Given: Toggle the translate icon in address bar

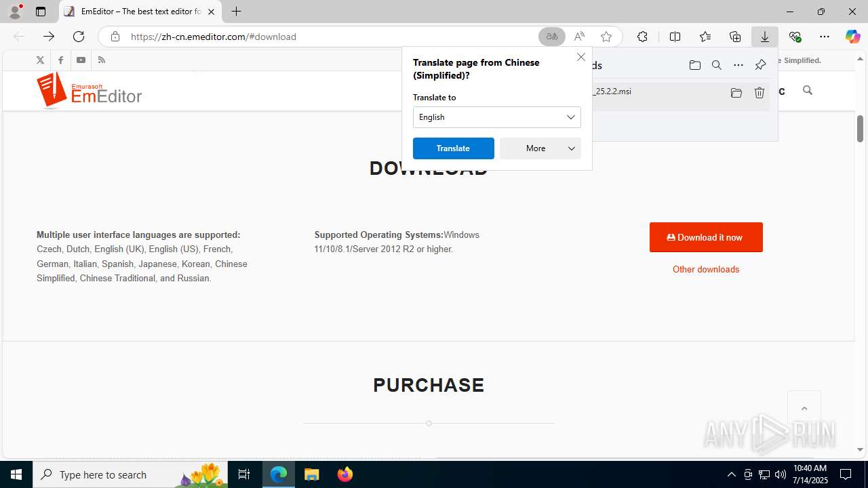Looking at the screenshot, I should click(x=552, y=37).
